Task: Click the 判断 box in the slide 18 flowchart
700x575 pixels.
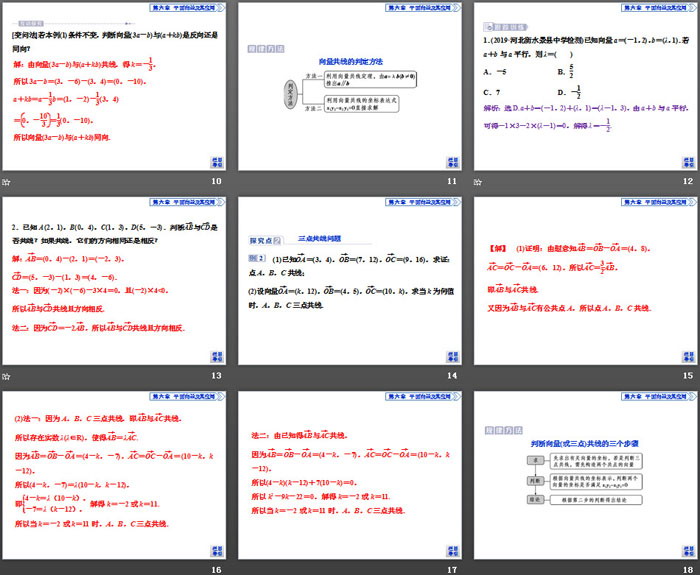Action: click(535, 481)
